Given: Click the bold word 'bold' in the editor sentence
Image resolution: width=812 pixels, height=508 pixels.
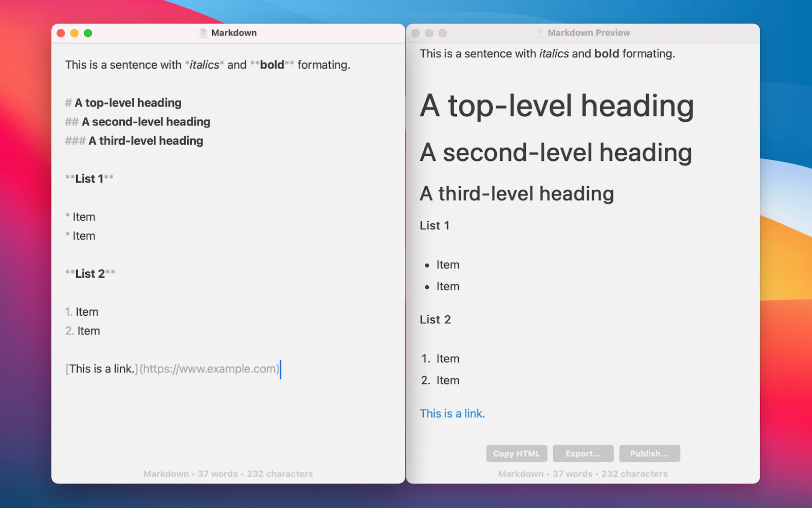Looking at the screenshot, I should [x=271, y=64].
